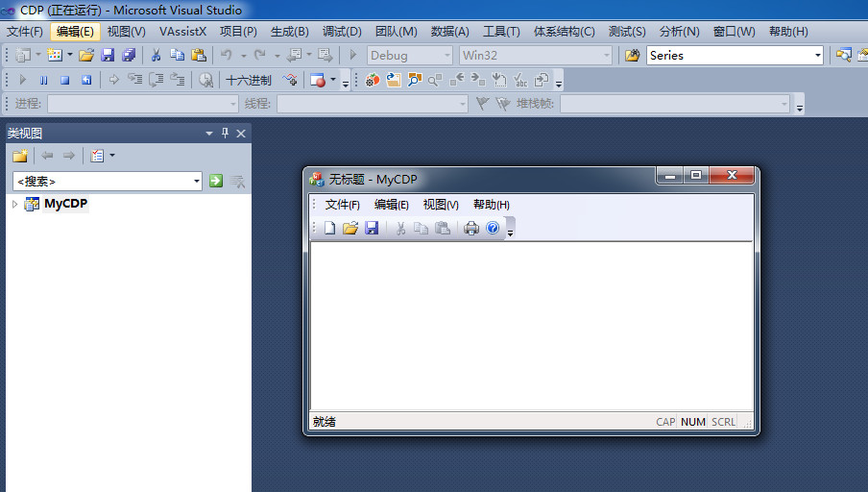Image resolution: width=868 pixels, height=492 pixels.
Task: Click the VAssistX tomato options icon
Action: [373, 80]
